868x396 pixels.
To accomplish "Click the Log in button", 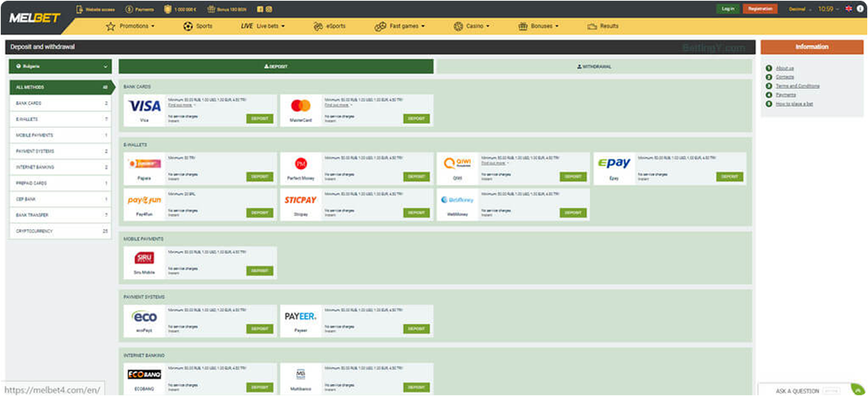I will coord(728,9).
